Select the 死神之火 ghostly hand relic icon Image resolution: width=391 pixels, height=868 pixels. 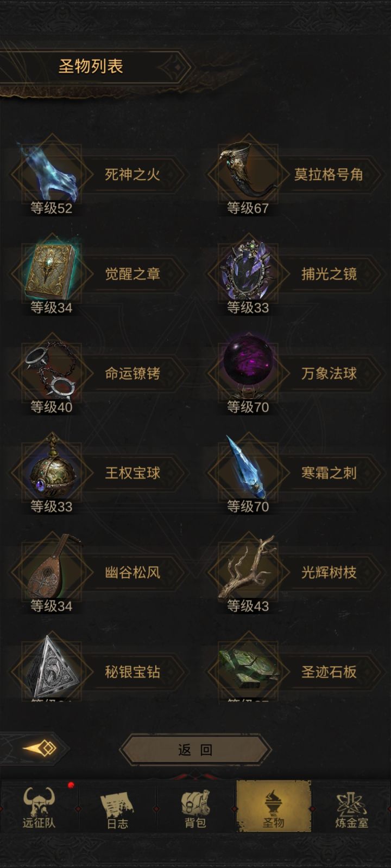point(51,174)
